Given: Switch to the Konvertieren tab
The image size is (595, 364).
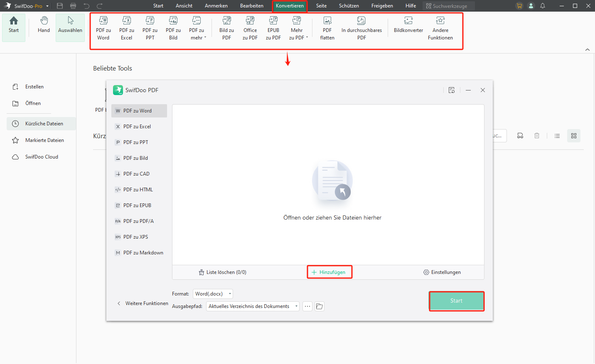Looking at the screenshot, I should point(290,6).
